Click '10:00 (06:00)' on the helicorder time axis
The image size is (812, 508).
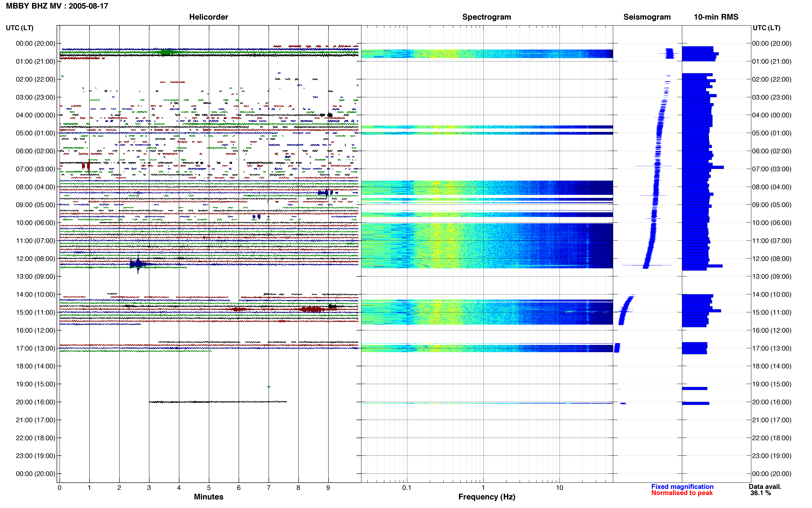(x=36, y=223)
